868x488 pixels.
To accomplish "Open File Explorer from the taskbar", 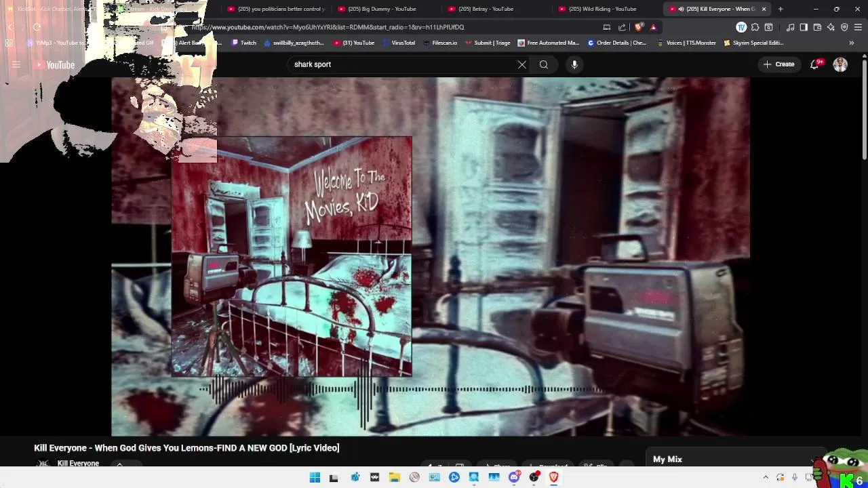I will 394,477.
